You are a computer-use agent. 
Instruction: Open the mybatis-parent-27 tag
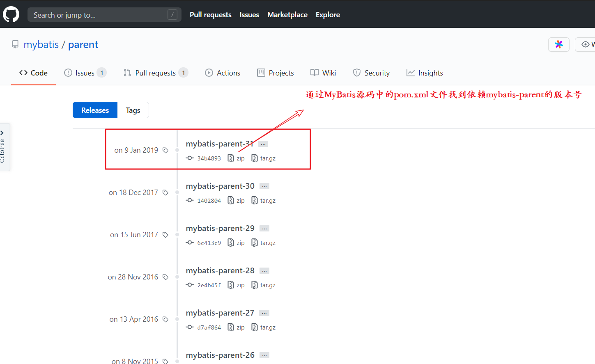[220, 313]
